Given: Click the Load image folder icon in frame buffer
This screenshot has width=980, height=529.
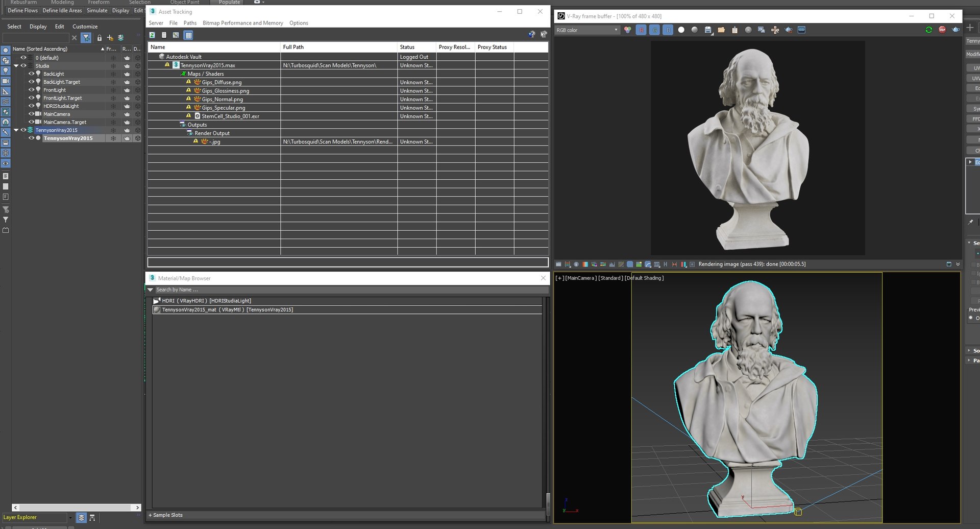Looking at the screenshot, I should 721,30.
